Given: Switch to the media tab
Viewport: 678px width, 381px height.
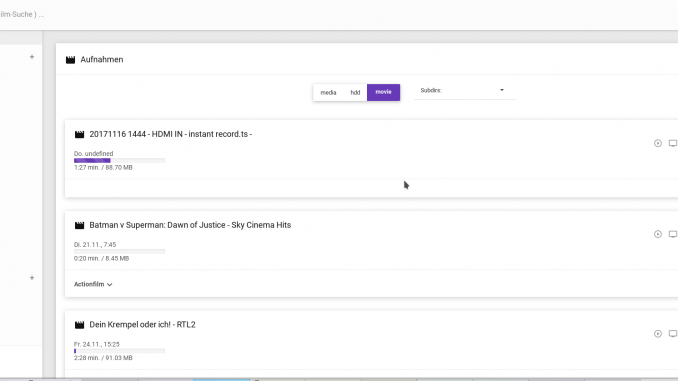Looking at the screenshot, I should [328, 93].
